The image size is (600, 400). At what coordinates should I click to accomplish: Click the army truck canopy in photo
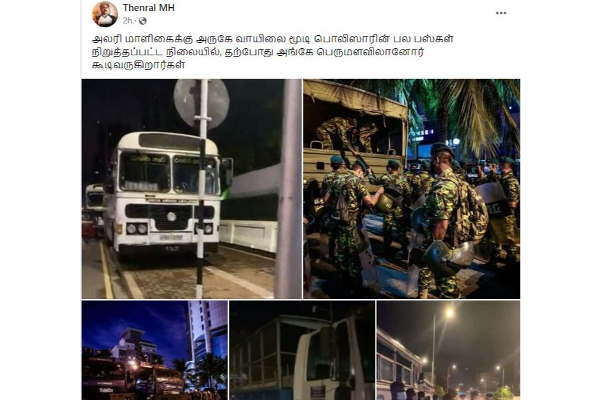point(355,98)
